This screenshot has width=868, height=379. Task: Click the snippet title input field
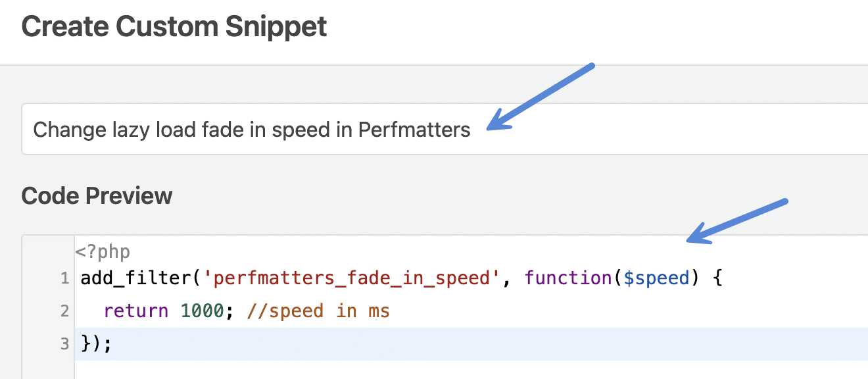263,129
